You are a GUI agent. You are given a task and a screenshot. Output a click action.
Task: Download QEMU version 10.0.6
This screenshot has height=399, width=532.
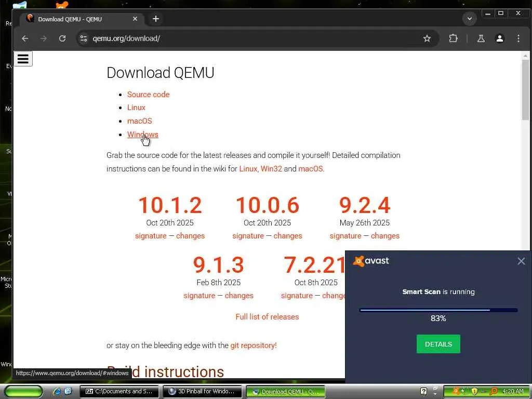(x=268, y=205)
